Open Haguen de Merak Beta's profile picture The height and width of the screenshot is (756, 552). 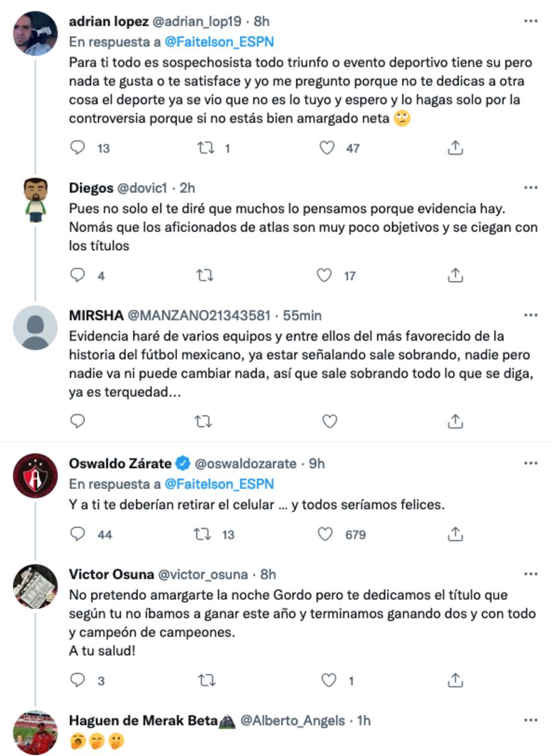(x=35, y=732)
